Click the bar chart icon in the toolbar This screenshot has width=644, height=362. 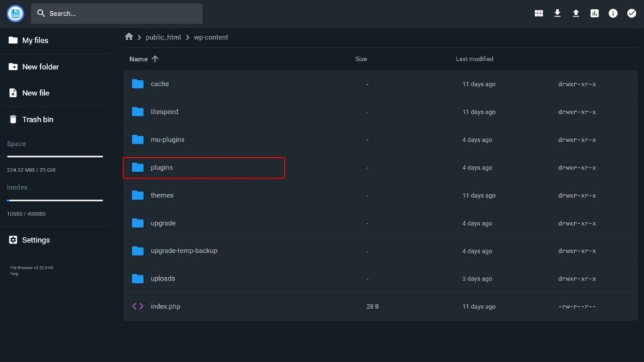[594, 13]
